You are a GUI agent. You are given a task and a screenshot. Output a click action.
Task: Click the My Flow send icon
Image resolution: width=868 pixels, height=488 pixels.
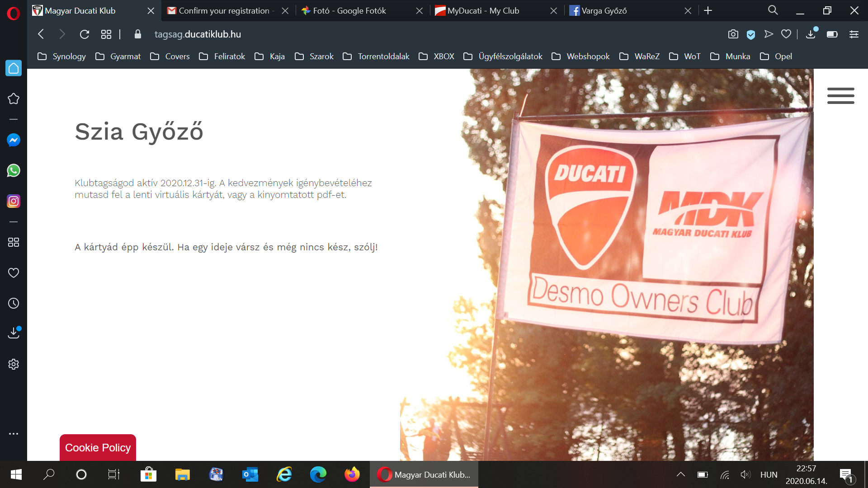[769, 34]
